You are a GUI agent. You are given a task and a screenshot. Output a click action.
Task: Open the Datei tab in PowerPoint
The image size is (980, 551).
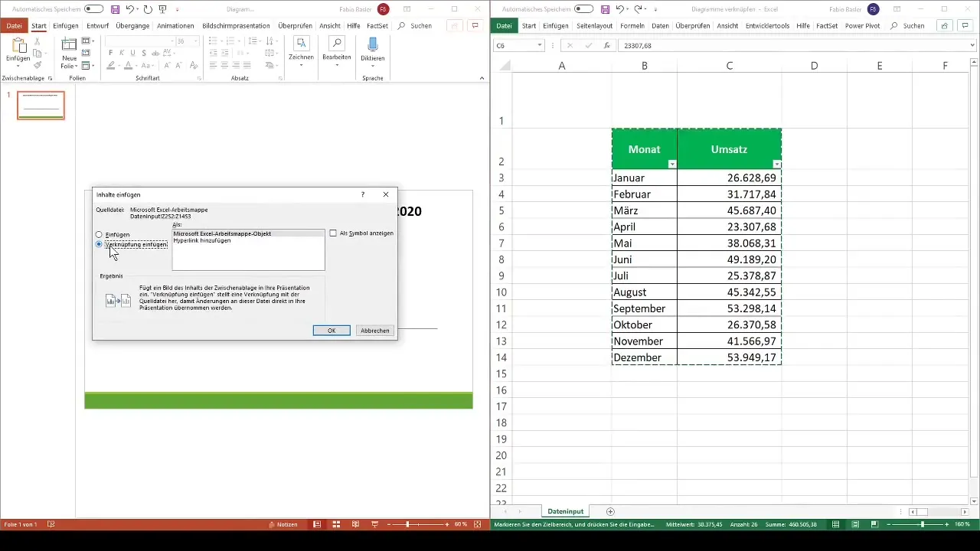14,25
